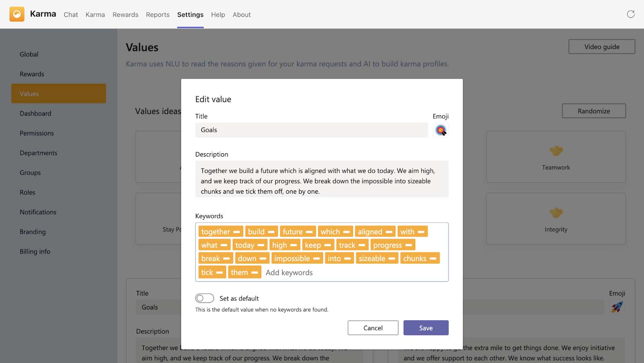Image resolution: width=644 pixels, height=363 pixels.
Task: Open the target emoji picker
Action: 441,130
